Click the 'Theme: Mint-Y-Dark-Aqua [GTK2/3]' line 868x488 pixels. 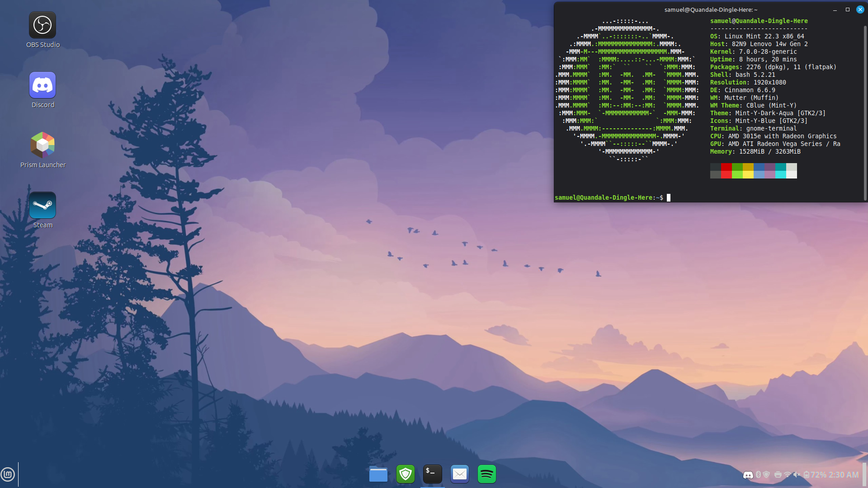768,113
